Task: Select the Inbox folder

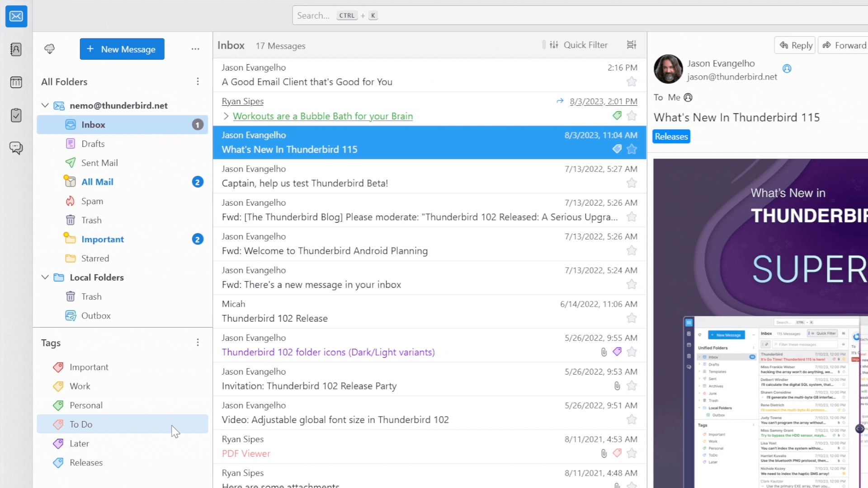Action: (123, 125)
